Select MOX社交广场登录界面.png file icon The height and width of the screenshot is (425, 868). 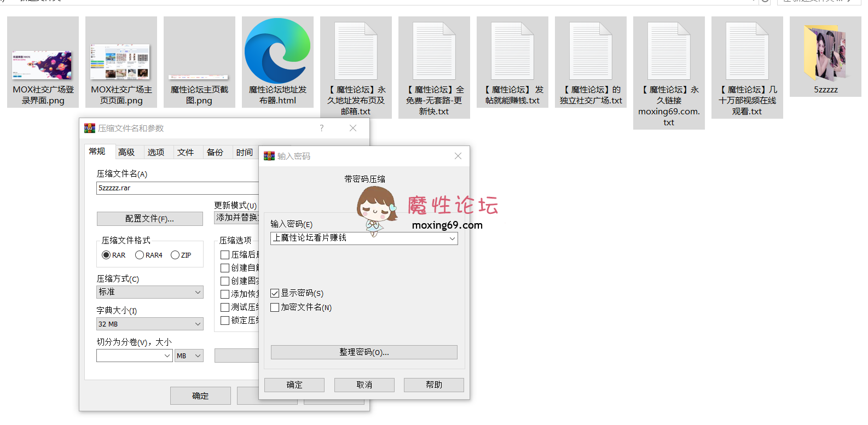pyautogui.click(x=42, y=65)
